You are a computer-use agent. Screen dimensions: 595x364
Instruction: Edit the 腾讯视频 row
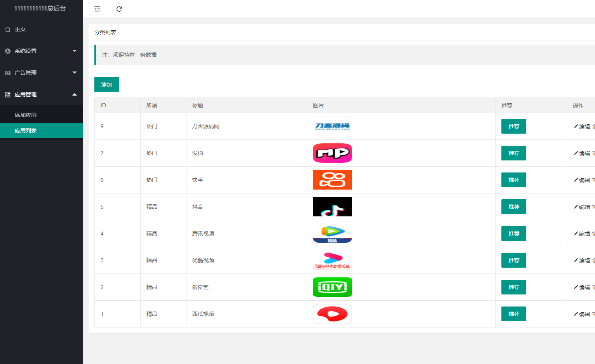(x=582, y=234)
